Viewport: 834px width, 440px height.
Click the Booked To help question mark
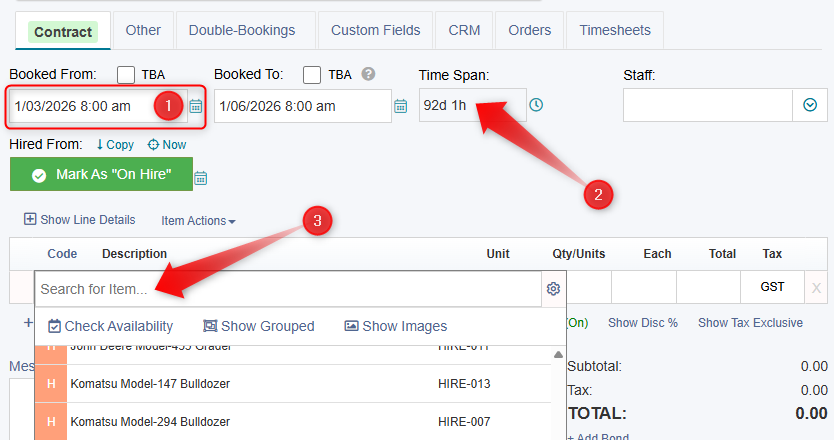click(x=368, y=74)
